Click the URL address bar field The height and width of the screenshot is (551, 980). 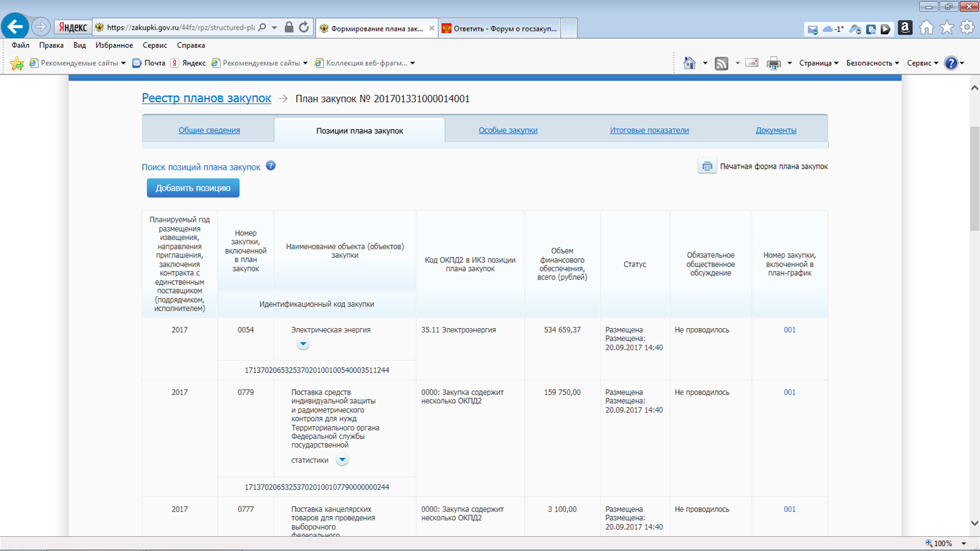click(x=180, y=27)
